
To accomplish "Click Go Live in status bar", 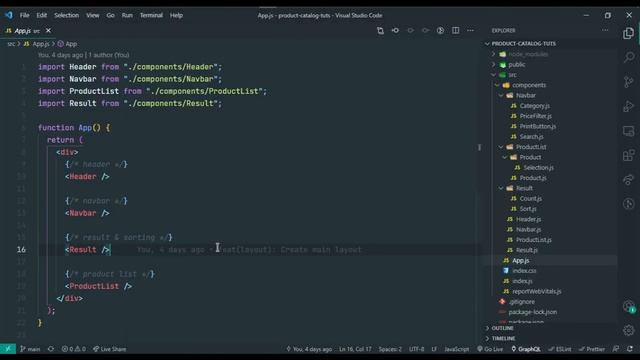I will coord(490,349).
